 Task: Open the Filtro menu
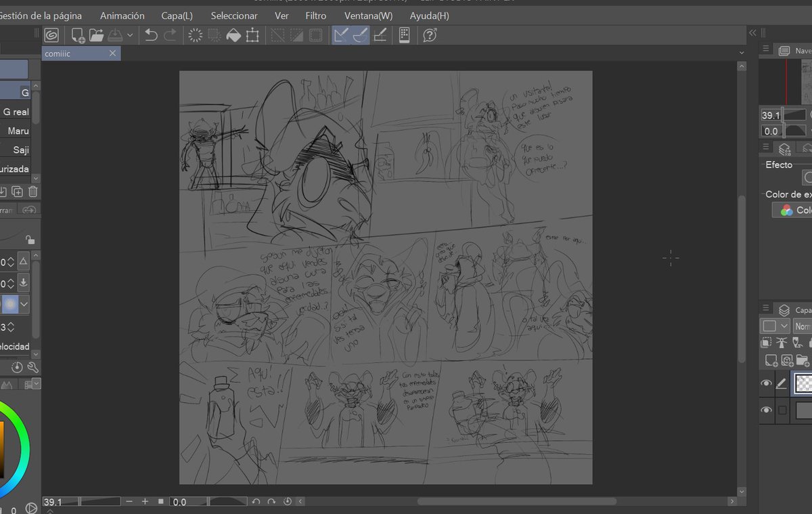pos(316,16)
